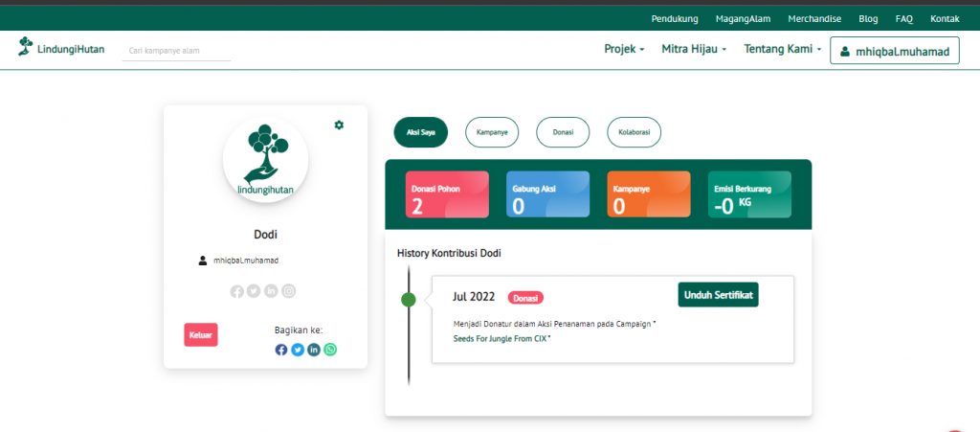The width and height of the screenshot is (980, 432).
Task: Open the Kontak link
Action: coord(945,19)
